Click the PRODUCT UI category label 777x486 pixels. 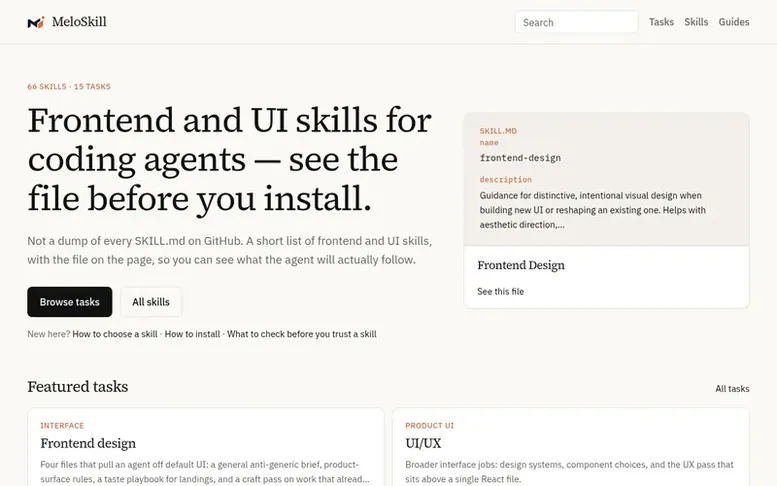coord(429,426)
